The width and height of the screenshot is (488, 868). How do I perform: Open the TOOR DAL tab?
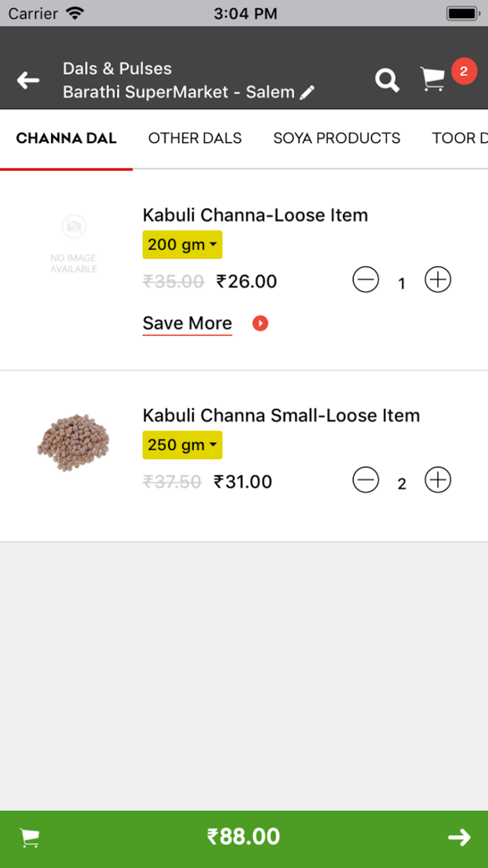click(459, 138)
